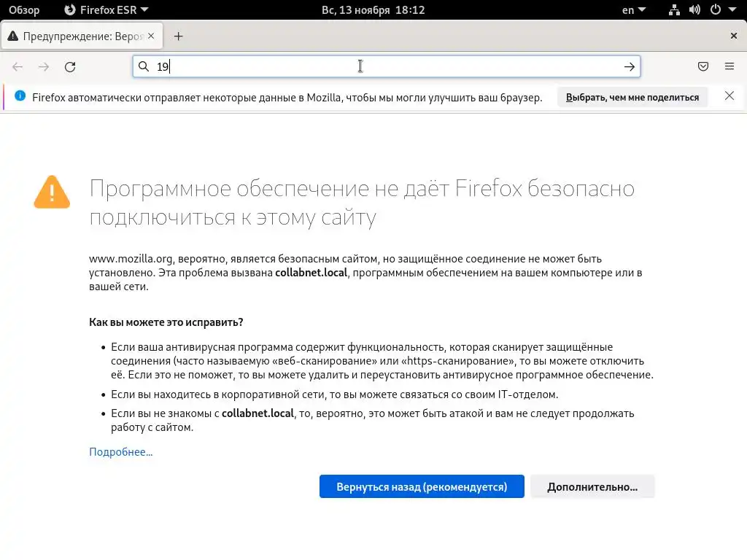
Task: Open a new tab with plus button
Action: (178, 36)
